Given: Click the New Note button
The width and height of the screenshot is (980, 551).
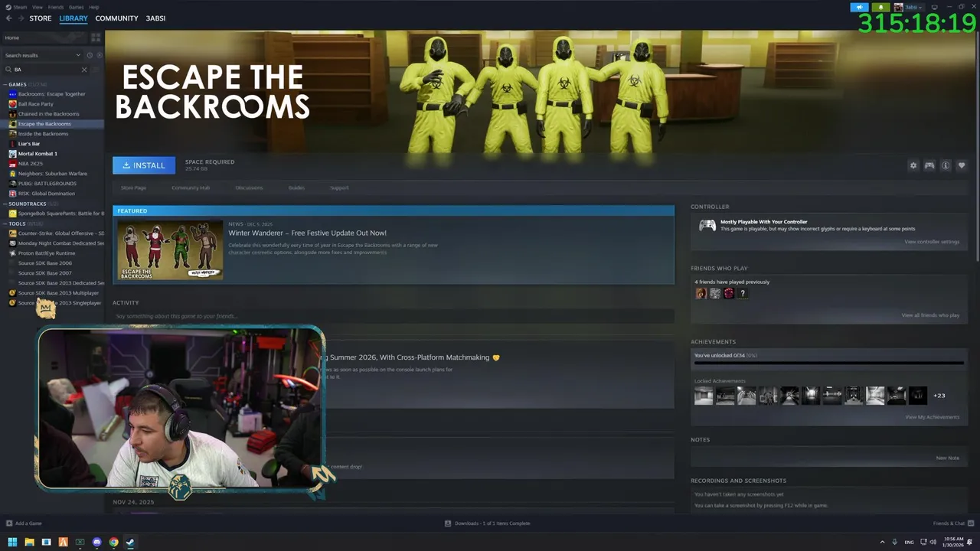Looking at the screenshot, I should click(x=947, y=458).
